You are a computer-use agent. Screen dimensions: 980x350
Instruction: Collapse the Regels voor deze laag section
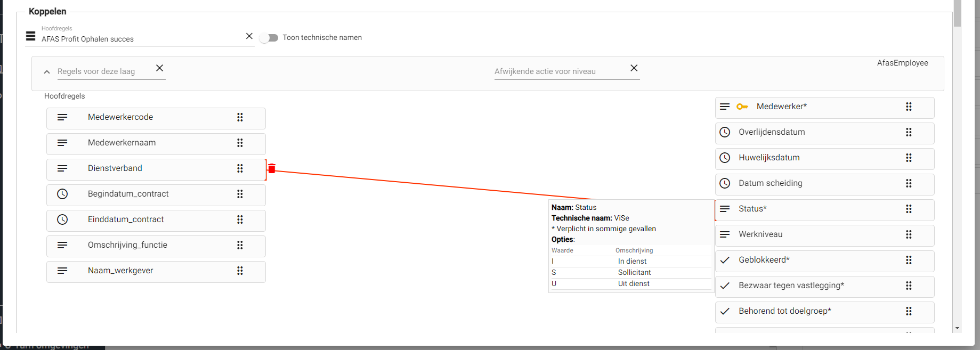(47, 72)
